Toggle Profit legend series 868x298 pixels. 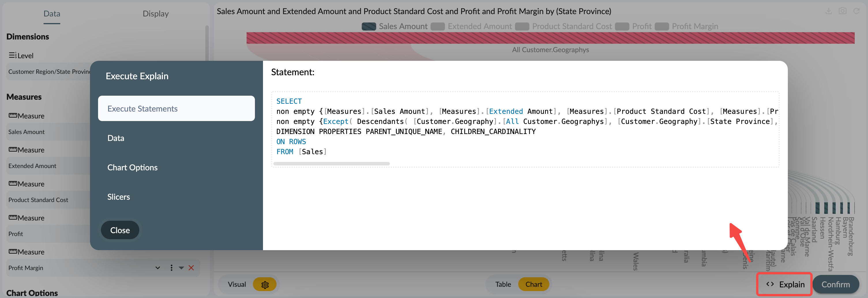coord(633,26)
